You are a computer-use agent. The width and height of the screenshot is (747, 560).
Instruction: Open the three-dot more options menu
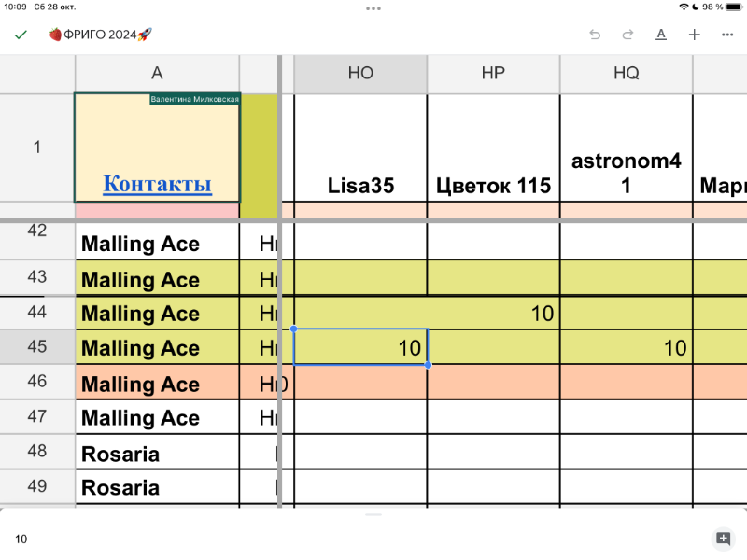727,35
